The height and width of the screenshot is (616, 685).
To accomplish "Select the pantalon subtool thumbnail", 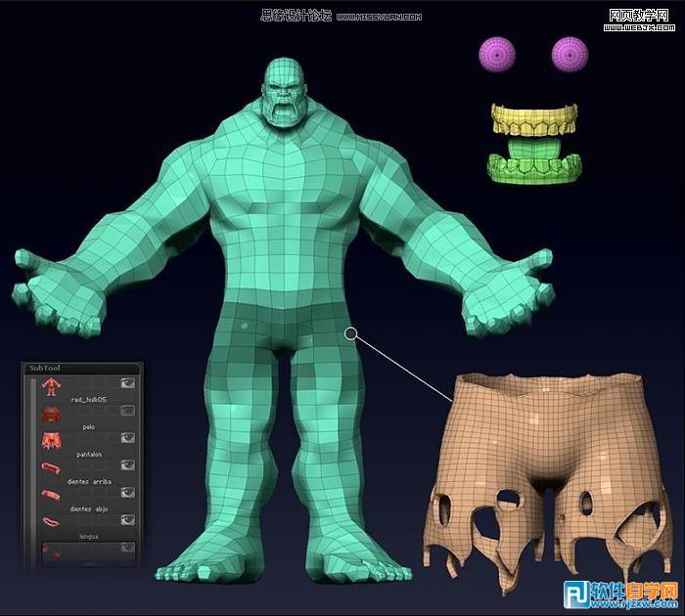I will click(x=50, y=441).
